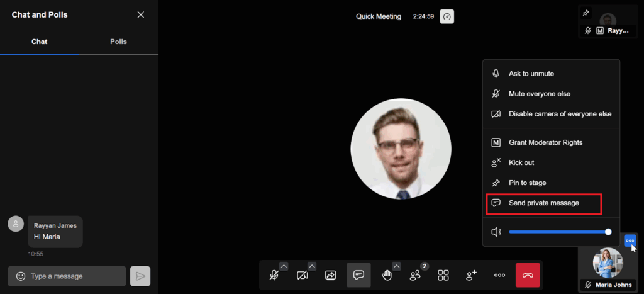Open the participants list icon
This screenshot has width=644, height=294.
[415, 275]
